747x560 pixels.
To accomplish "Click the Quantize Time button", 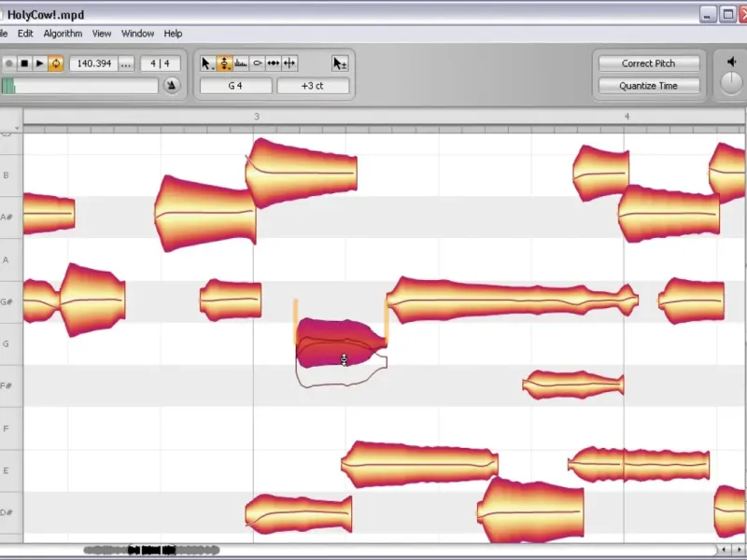I will click(648, 86).
